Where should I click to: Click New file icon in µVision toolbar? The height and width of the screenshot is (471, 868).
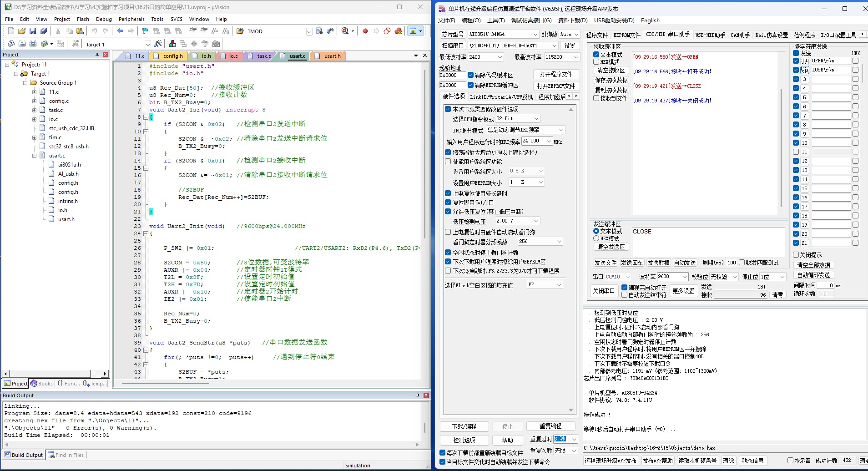[x=11, y=31]
